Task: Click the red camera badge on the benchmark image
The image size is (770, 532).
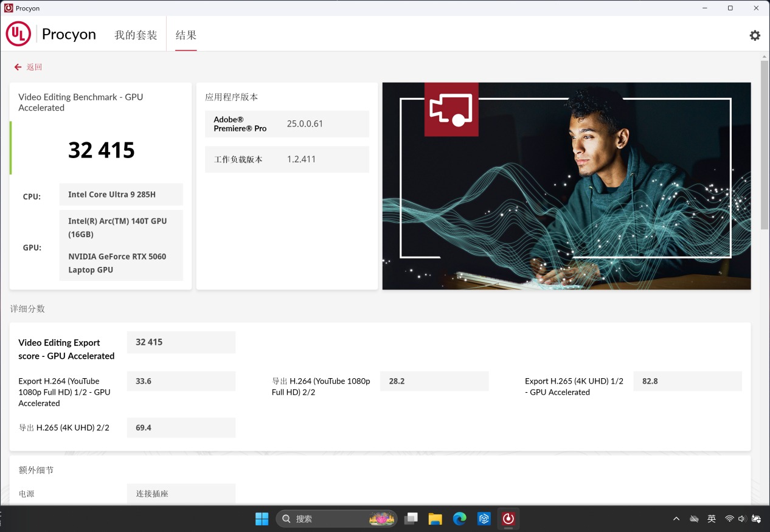Action: tap(451, 109)
